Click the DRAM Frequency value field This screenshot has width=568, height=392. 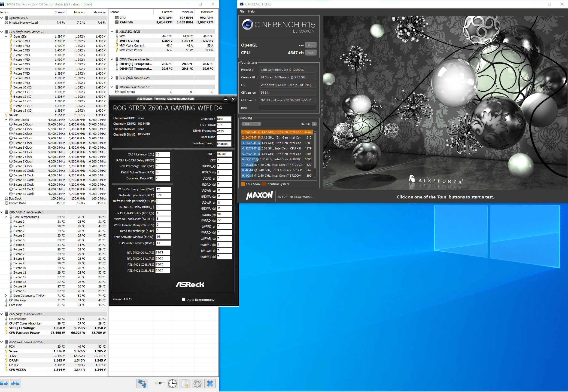[224, 131]
